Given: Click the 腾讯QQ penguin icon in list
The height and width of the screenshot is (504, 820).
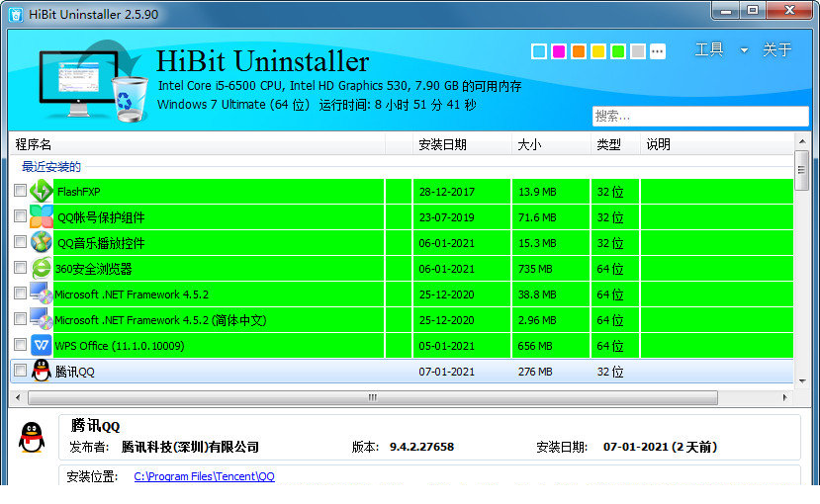Looking at the screenshot, I should [42, 371].
